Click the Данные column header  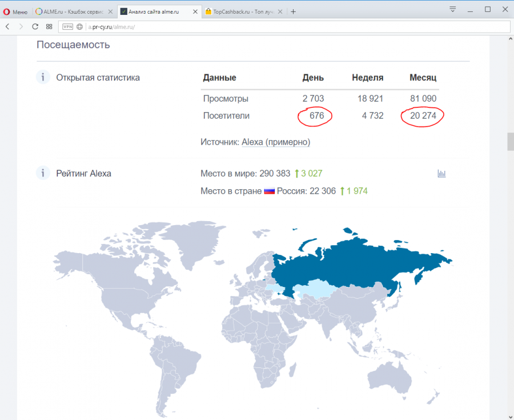[x=220, y=78]
